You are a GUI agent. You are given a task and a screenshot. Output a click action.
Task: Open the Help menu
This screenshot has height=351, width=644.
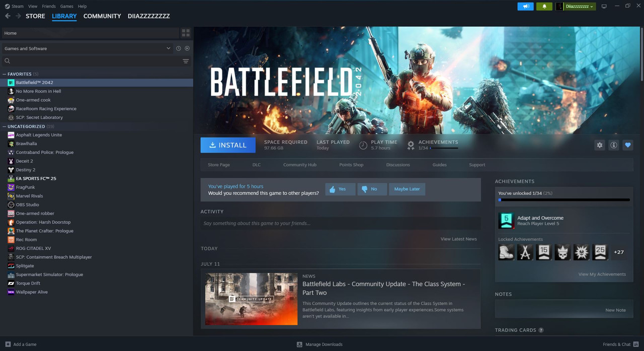[x=83, y=7]
